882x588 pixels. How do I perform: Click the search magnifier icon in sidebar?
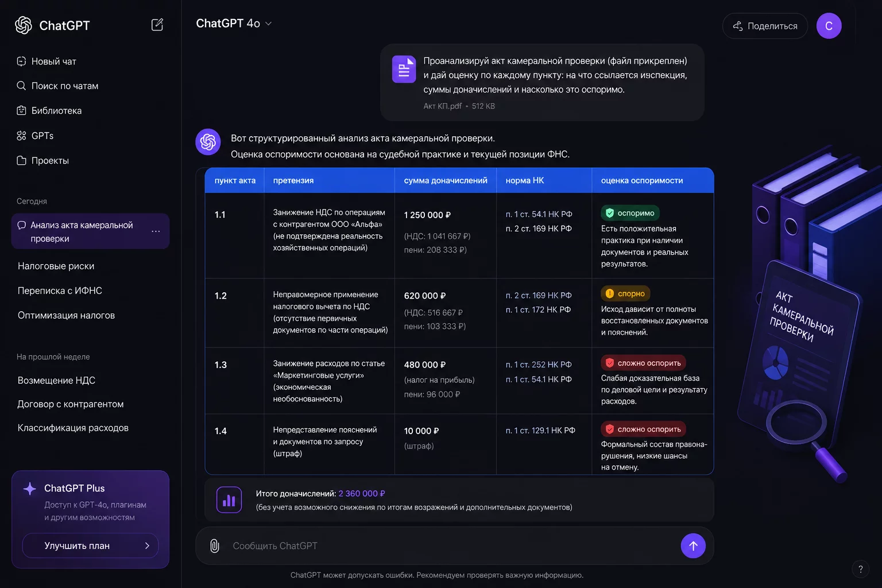pyautogui.click(x=21, y=86)
